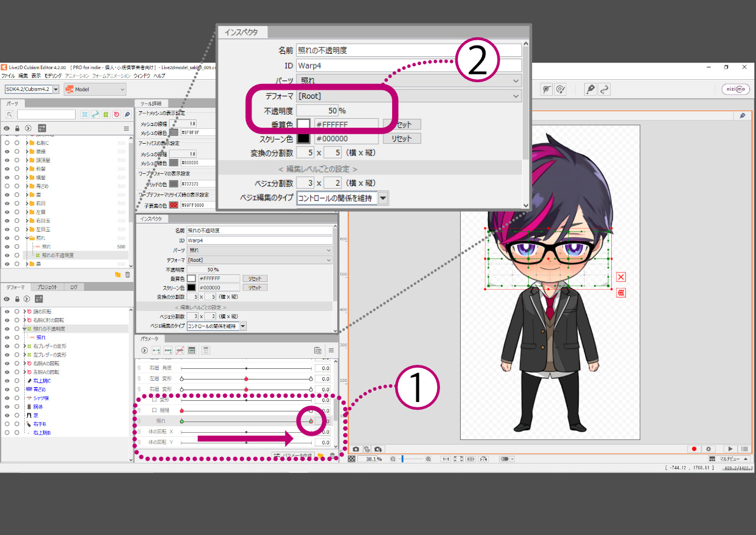Open the Parts panel hamburger menu
Screen dimensions: 756x535
126,128
